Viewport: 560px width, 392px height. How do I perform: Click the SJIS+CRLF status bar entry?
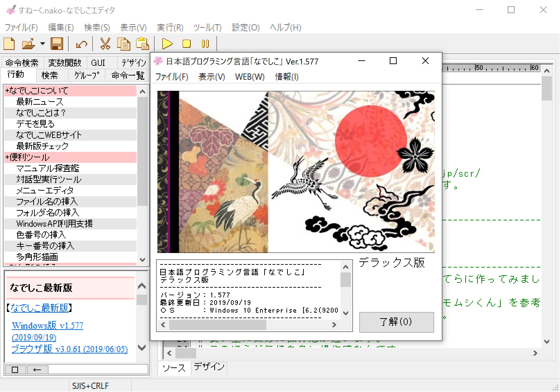pos(90,386)
